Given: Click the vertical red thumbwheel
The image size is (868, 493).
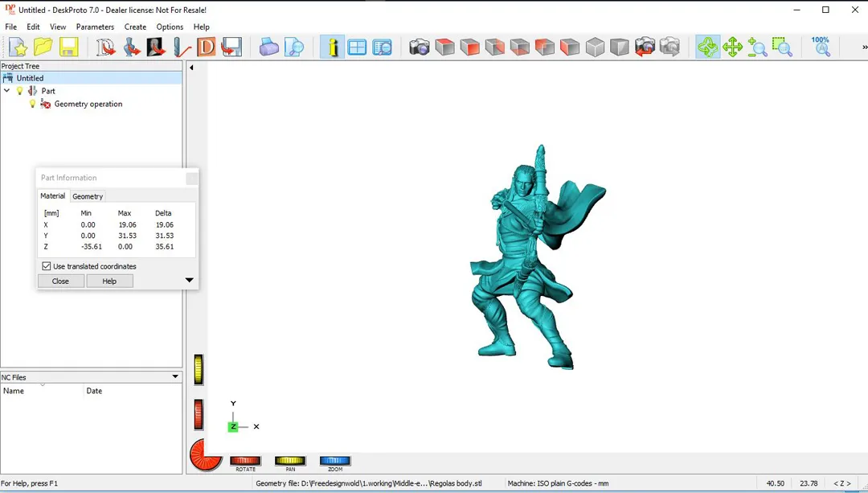Looking at the screenshot, I should click(199, 414).
